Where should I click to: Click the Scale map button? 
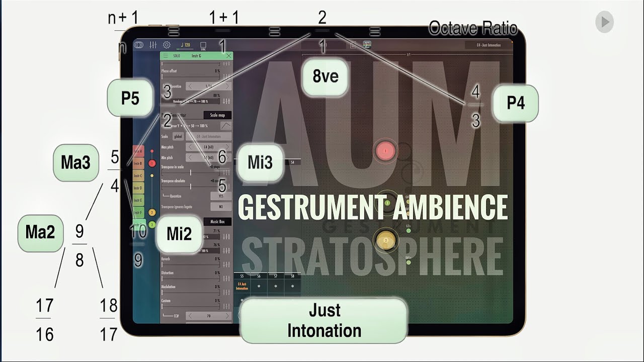[x=217, y=115]
